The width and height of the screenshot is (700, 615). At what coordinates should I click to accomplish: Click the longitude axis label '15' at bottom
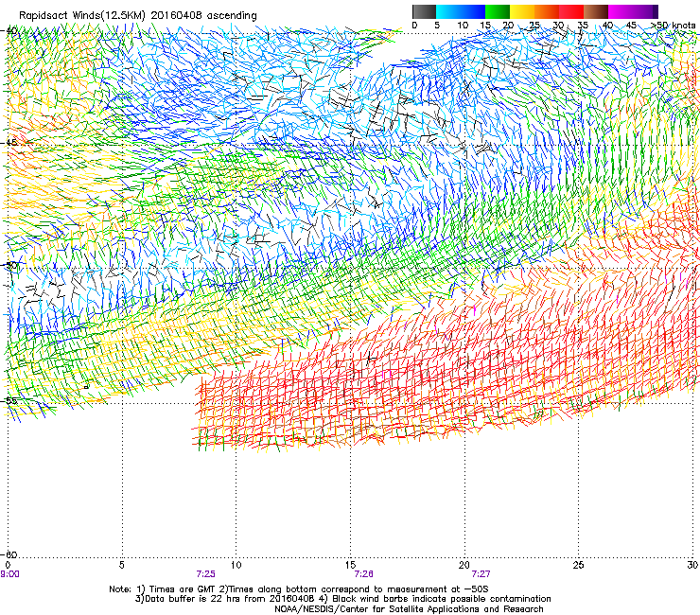[x=350, y=565]
